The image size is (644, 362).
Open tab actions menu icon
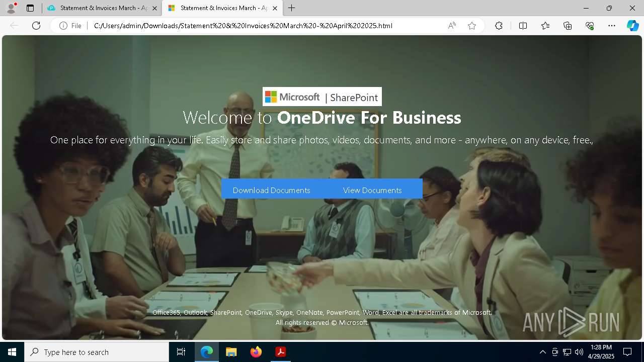(30, 8)
